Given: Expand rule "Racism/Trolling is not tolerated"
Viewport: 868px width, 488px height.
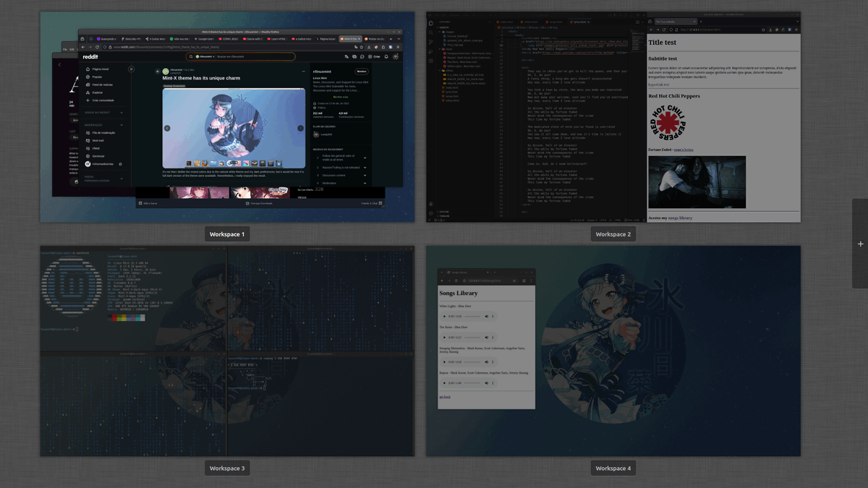Looking at the screenshot, I should pos(340,168).
